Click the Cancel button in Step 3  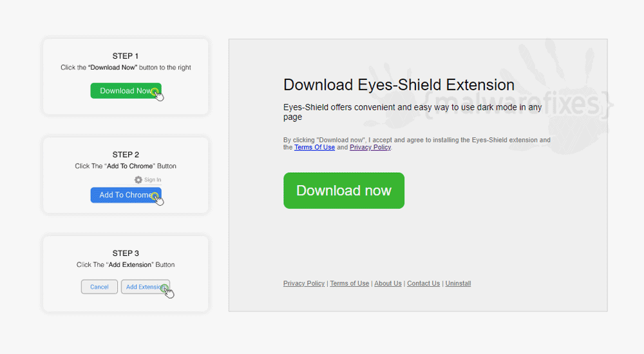[99, 287]
